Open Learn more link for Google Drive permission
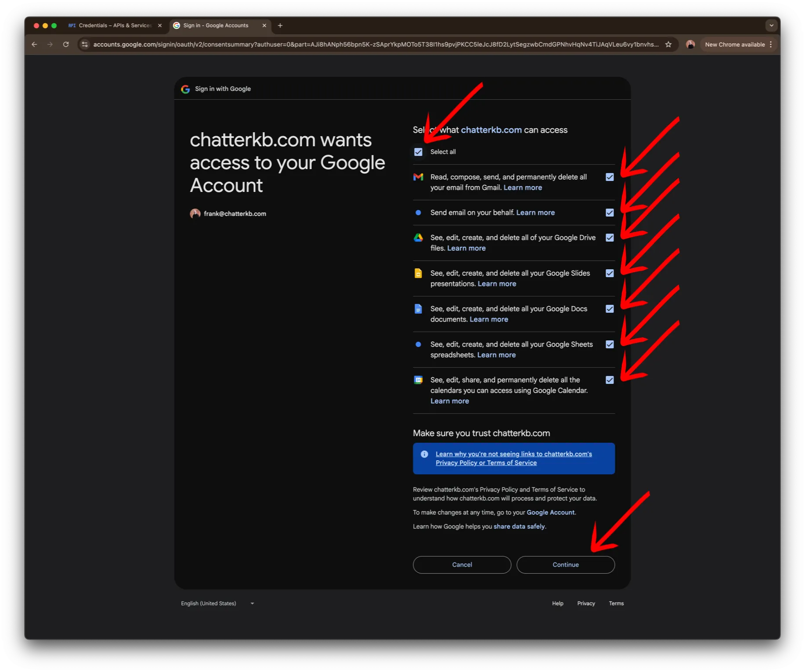The image size is (805, 672). 466,248
